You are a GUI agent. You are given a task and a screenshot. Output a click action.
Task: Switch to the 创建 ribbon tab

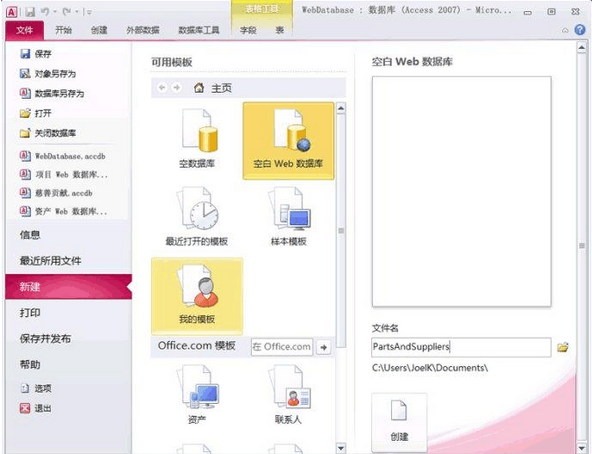99,30
